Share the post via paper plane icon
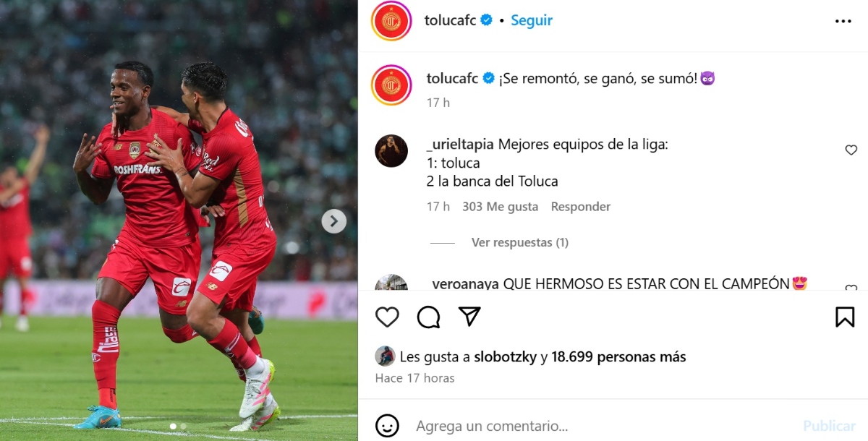 pyautogui.click(x=469, y=317)
